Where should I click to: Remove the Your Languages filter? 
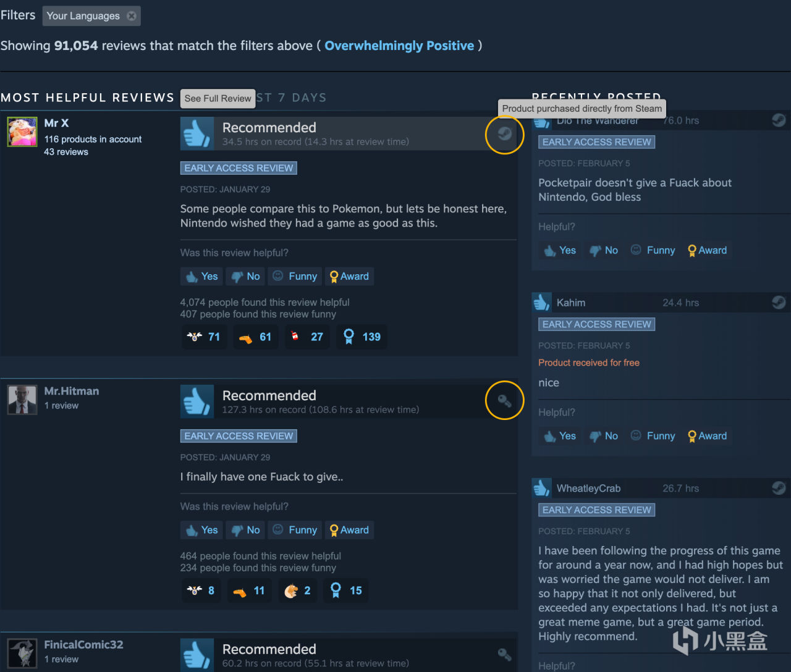pos(132,16)
